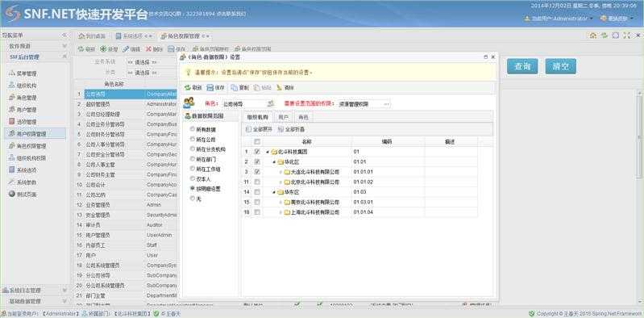644x318 pixels.
Task: Collapse the 华北区 tree node
Action: click(274, 161)
